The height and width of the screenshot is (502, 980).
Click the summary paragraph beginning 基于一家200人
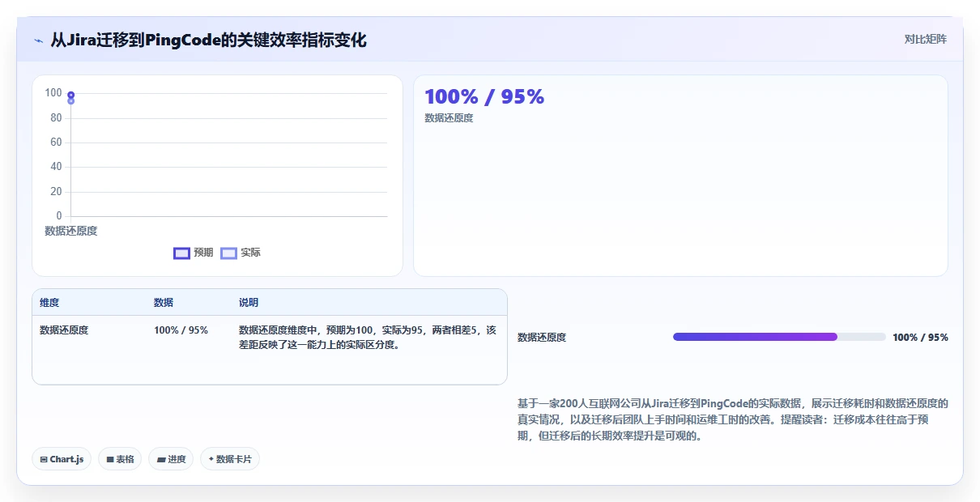pyautogui.click(x=732, y=419)
